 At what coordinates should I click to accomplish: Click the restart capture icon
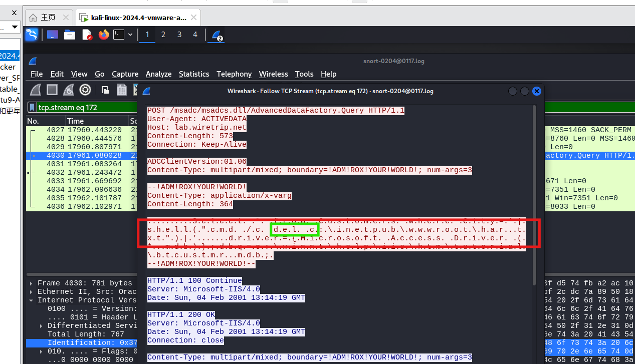(x=69, y=90)
